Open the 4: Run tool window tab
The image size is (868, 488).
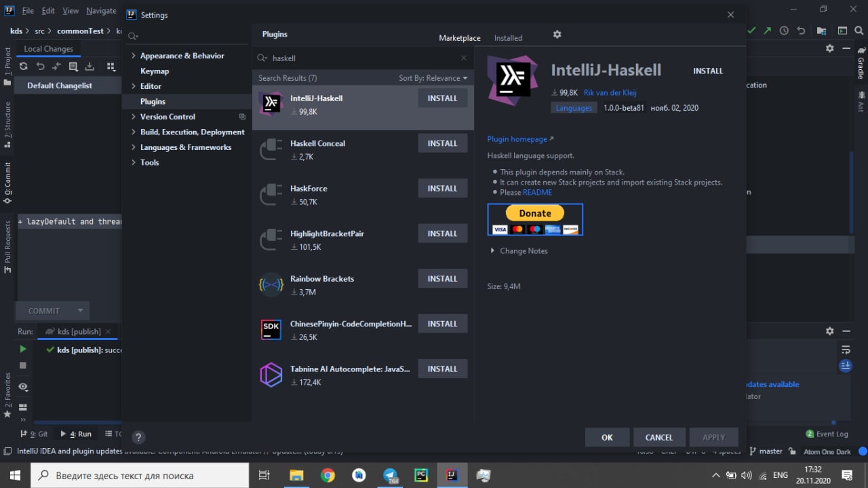(76, 434)
